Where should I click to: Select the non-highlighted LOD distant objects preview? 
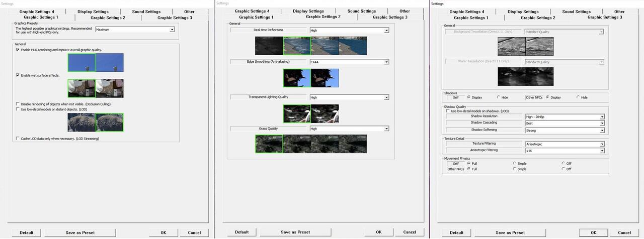point(82,122)
